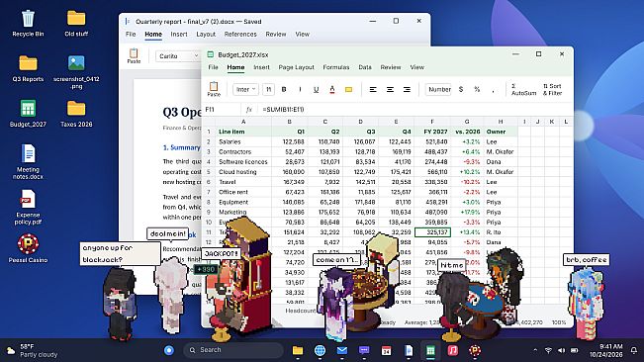Select the Salaries cell
This screenshot has height=362, width=644.
tap(243, 141)
